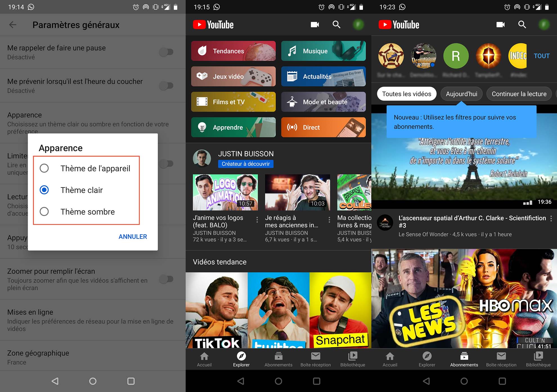Image resolution: width=557 pixels, height=392 pixels.
Task: Play Je réagis à mes anciennes video thumbnail
Action: [x=297, y=192]
